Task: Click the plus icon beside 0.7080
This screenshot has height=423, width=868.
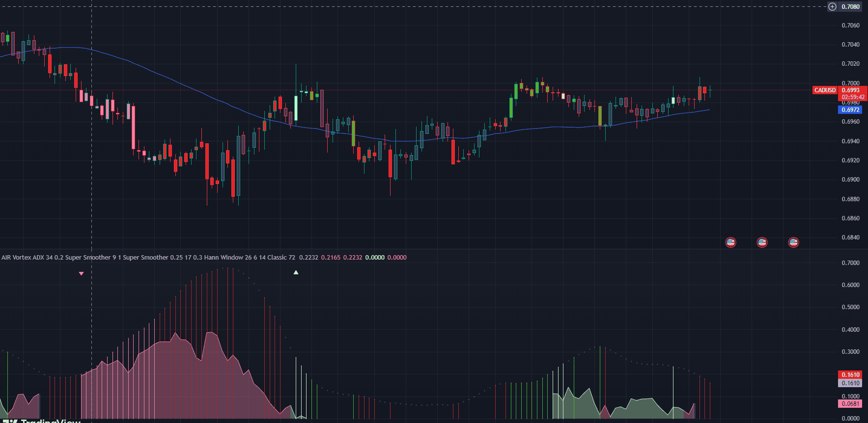Action: click(832, 7)
